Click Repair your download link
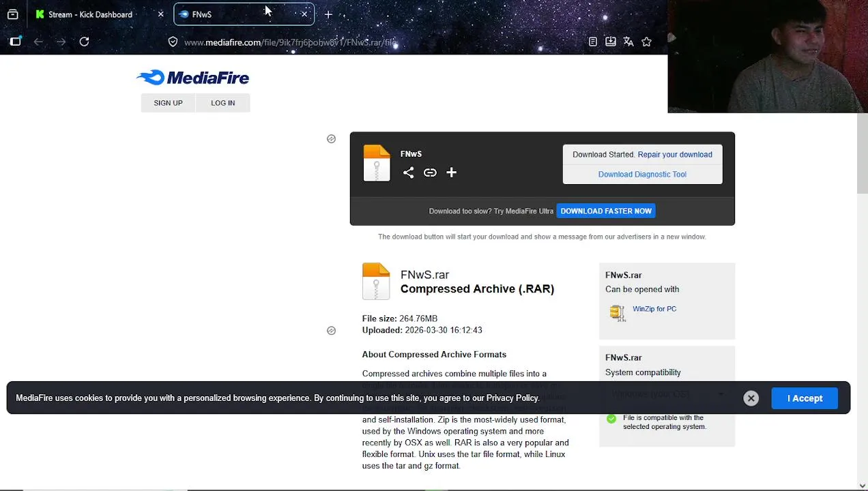 [x=675, y=154]
